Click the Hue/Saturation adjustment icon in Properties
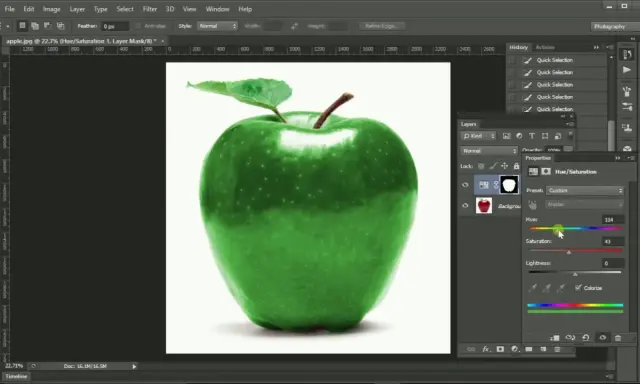 pyautogui.click(x=533, y=172)
